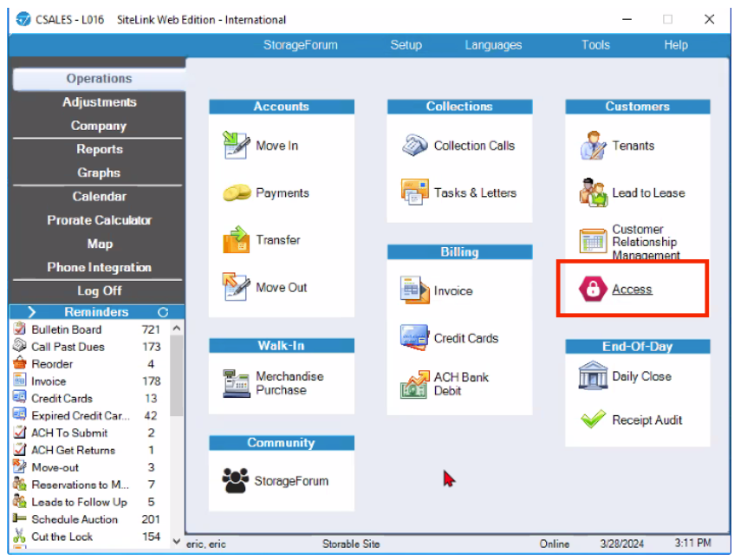Click the Reminders list scroll down arrow

coord(177,541)
